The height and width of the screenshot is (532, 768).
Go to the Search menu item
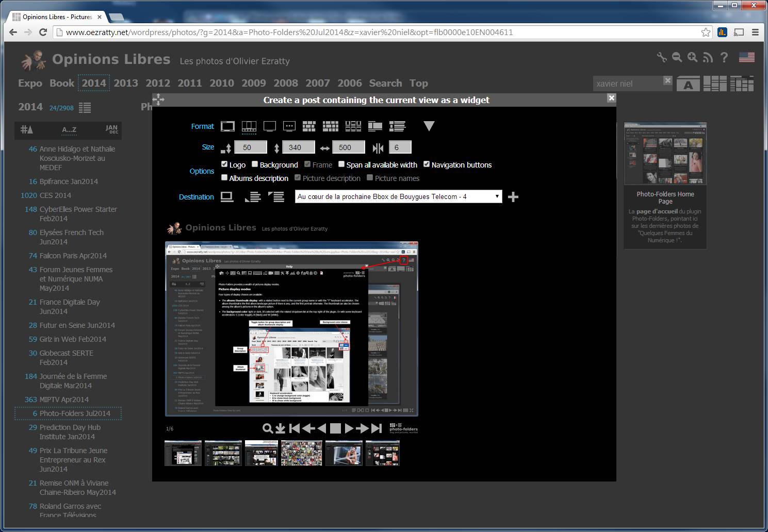click(x=385, y=83)
